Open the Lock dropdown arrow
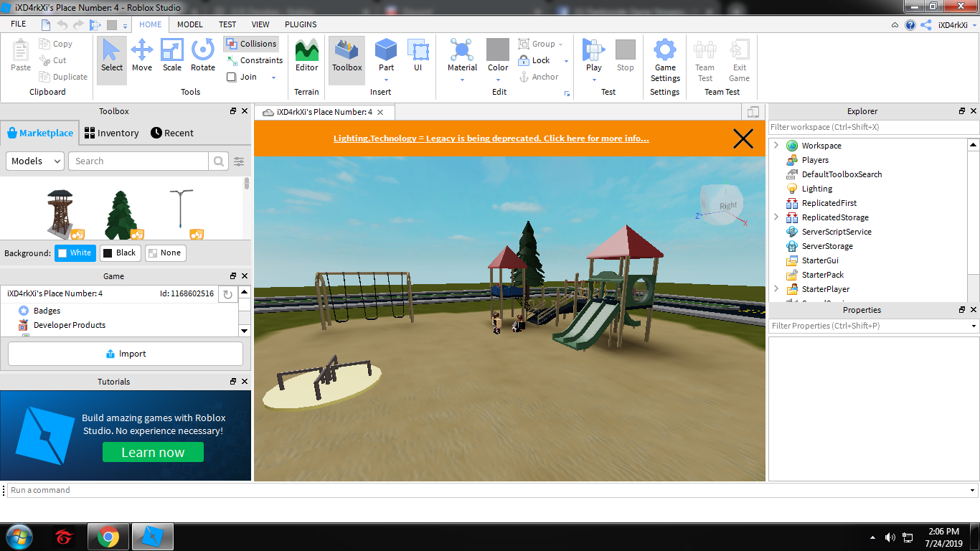 point(566,61)
